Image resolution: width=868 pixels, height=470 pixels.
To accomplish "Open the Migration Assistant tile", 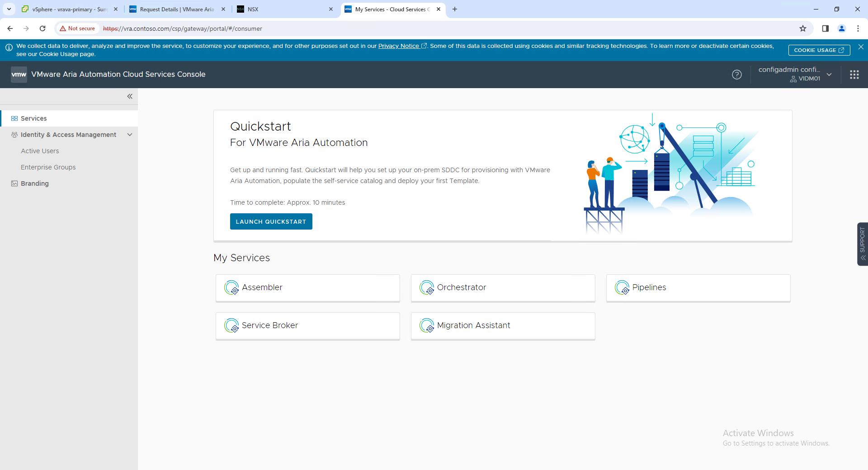I will 503,326.
